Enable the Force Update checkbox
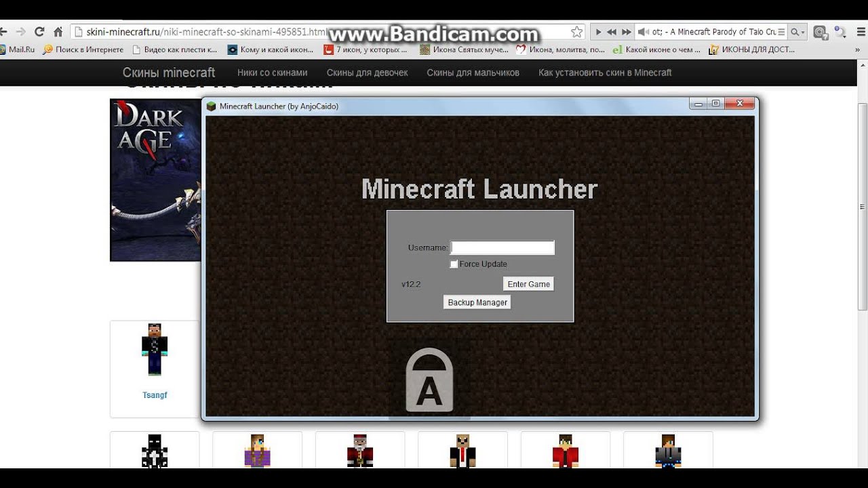 click(x=454, y=264)
